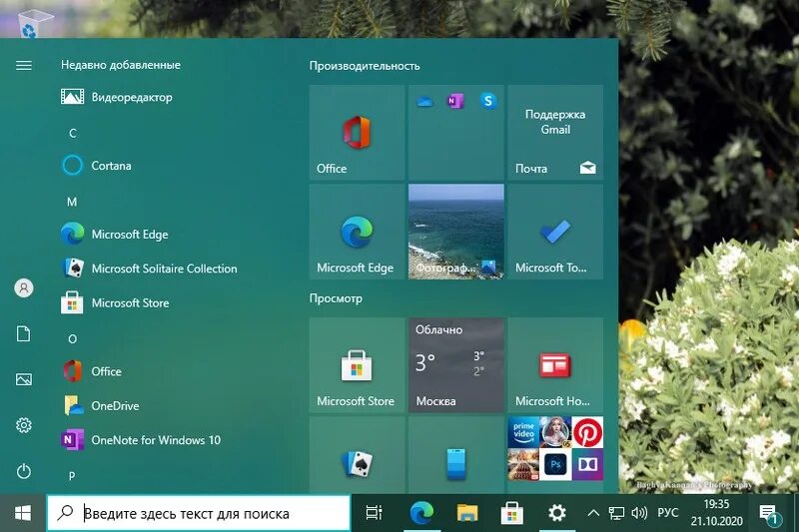Open OneNote for Windows 10
This screenshot has height=532, width=799.
(x=141, y=440)
